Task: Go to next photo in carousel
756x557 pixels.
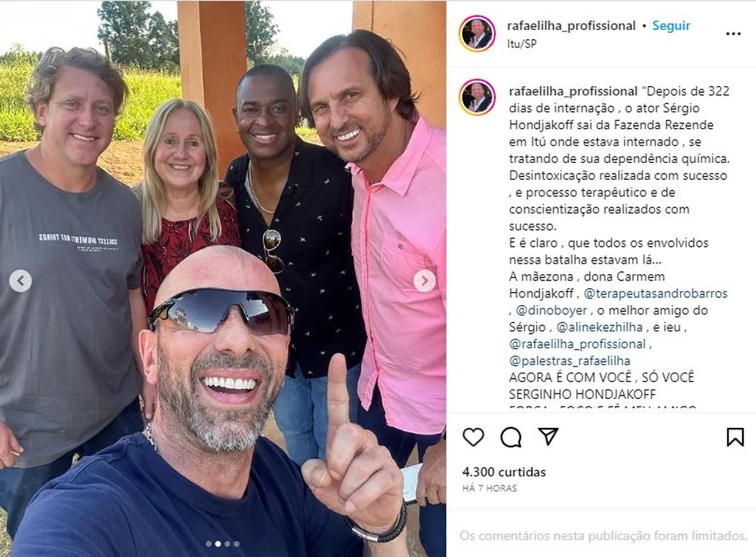Action: coord(424,280)
